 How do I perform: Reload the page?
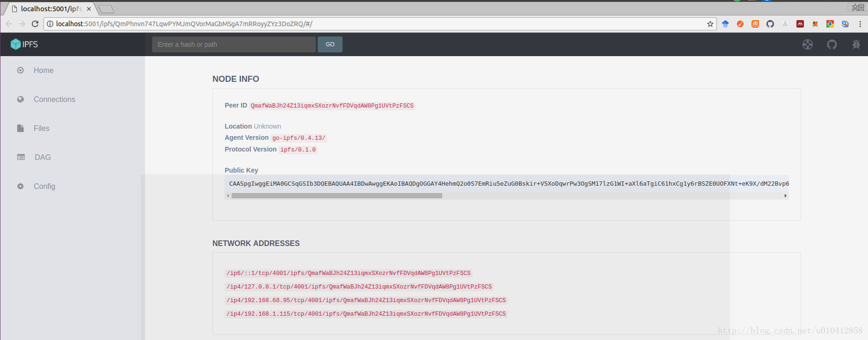click(35, 24)
